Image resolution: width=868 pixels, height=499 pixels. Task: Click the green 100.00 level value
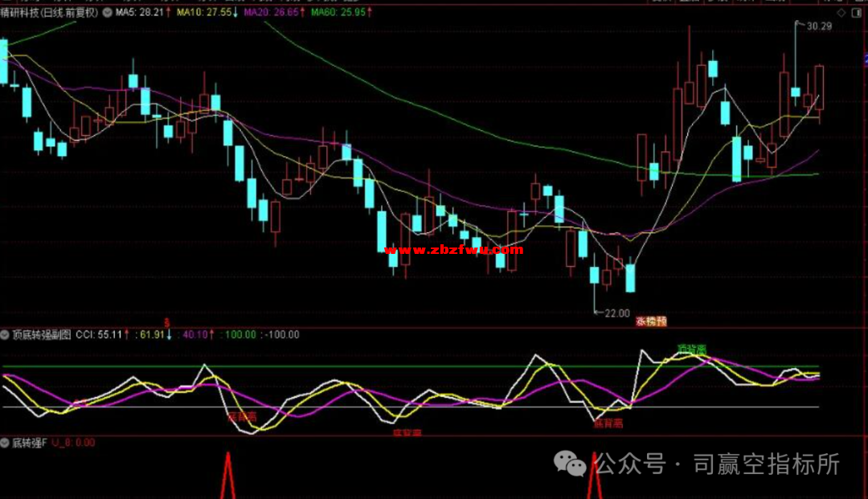(240, 335)
